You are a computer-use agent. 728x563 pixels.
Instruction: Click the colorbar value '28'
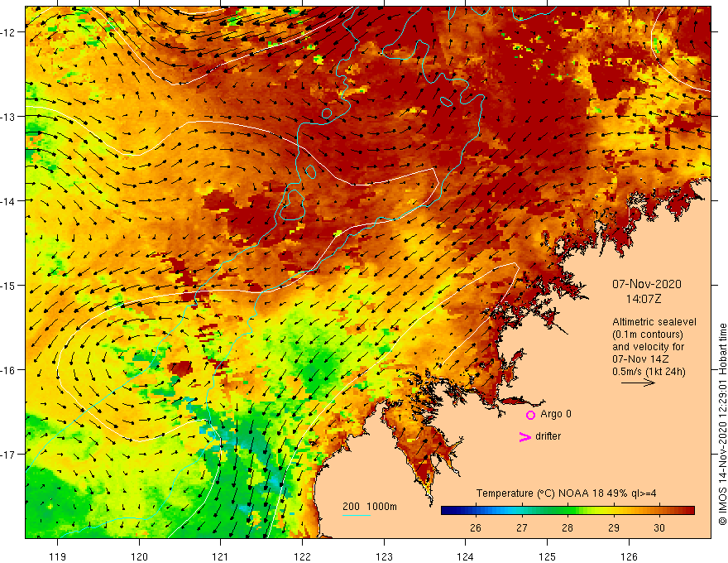[568, 527]
